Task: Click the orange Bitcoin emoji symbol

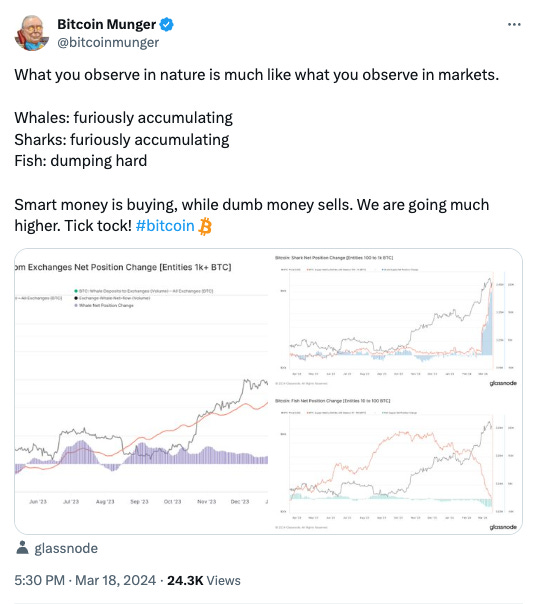Action: click(x=205, y=226)
